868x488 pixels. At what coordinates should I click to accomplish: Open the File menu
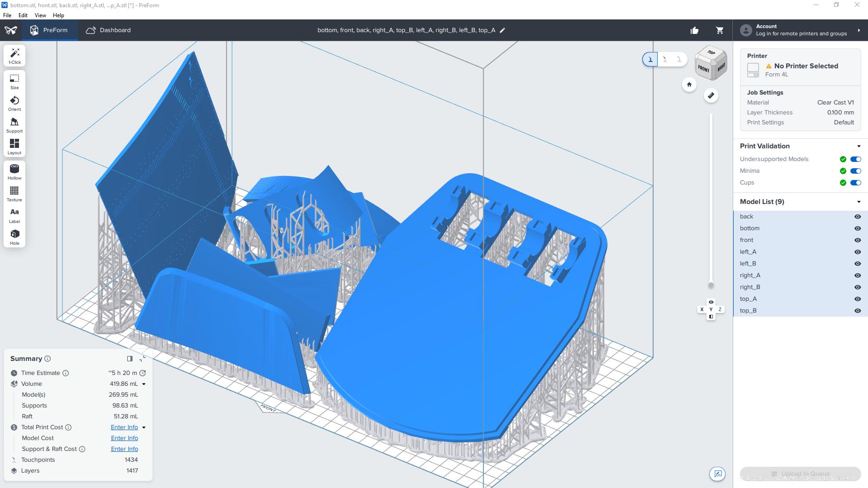point(7,15)
